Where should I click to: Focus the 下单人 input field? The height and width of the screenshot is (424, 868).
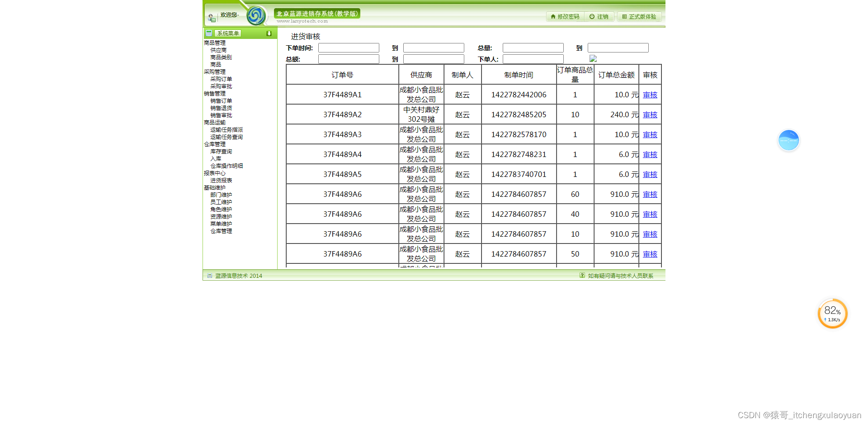coord(533,59)
